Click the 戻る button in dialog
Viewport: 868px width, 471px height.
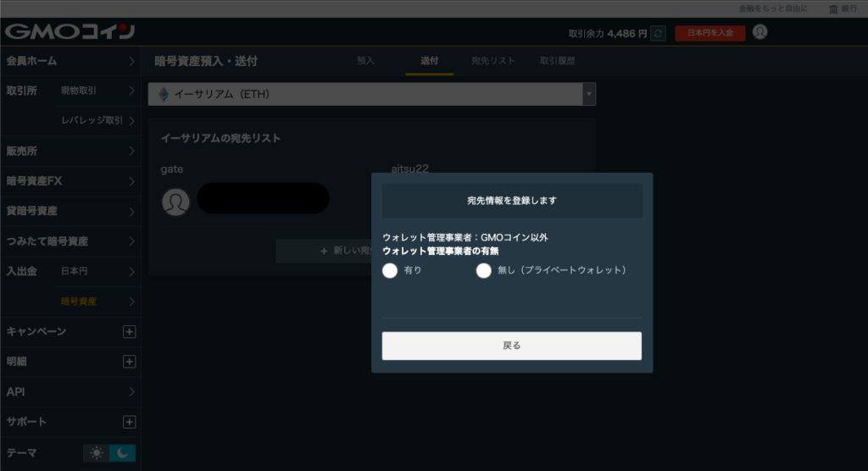[x=511, y=346]
